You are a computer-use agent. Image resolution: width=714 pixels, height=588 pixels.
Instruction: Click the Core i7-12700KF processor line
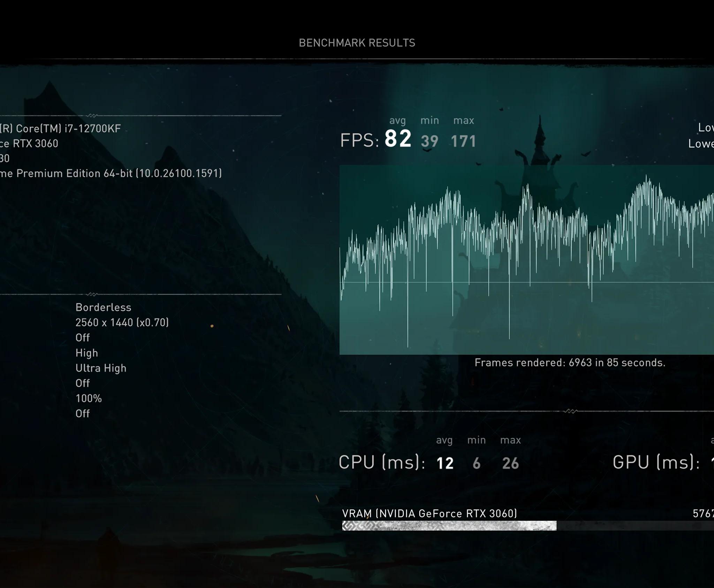tap(60, 129)
